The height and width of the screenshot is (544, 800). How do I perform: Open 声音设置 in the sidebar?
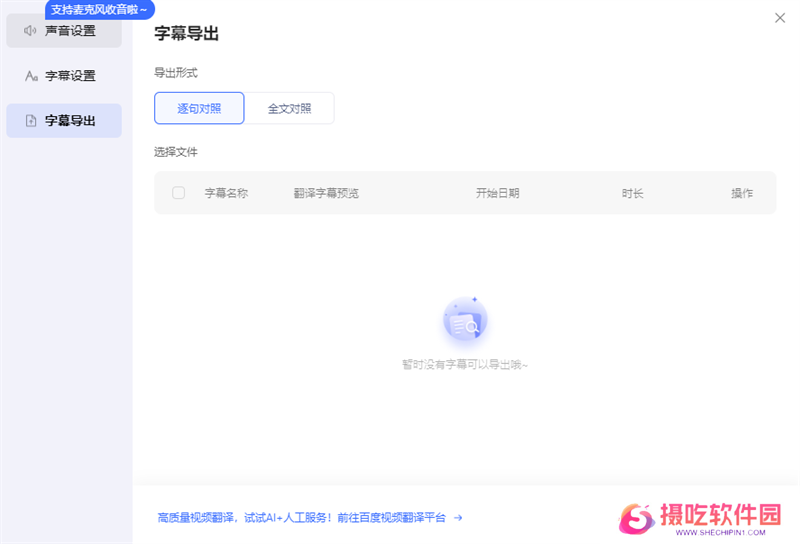64,31
